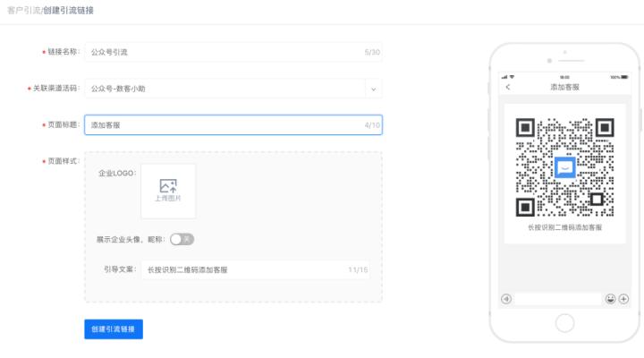Focus the 页面标题 input field
The image size is (644, 358).
(x=233, y=125)
